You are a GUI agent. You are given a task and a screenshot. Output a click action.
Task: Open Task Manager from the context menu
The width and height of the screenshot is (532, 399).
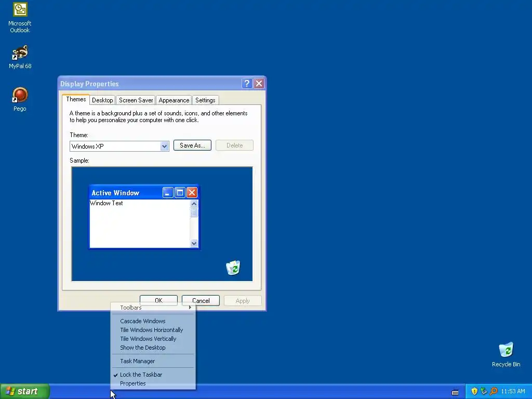(154, 361)
